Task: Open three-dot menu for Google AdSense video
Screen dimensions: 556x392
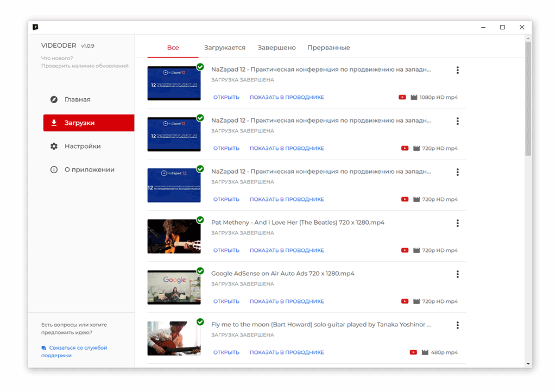Action: pos(458,274)
